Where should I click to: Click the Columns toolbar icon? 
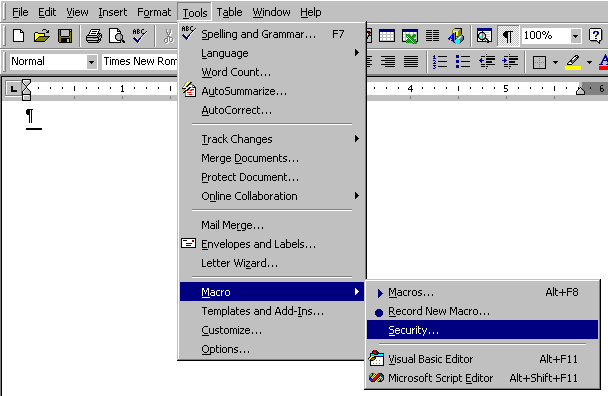point(432,36)
